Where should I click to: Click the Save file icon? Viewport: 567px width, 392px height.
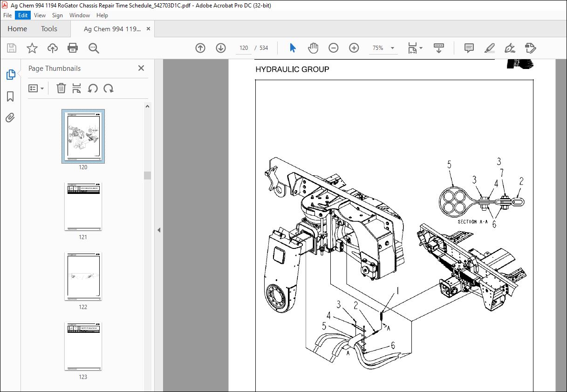click(12, 48)
